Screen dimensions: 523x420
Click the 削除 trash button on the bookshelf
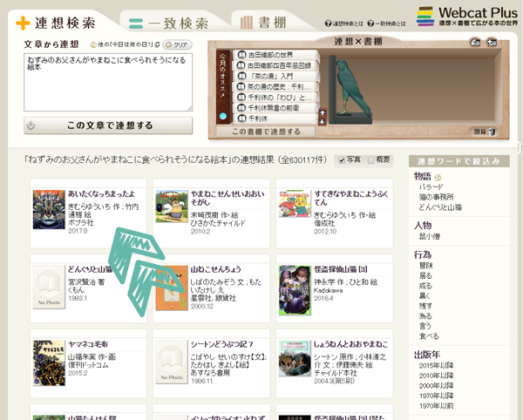tap(484, 132)
